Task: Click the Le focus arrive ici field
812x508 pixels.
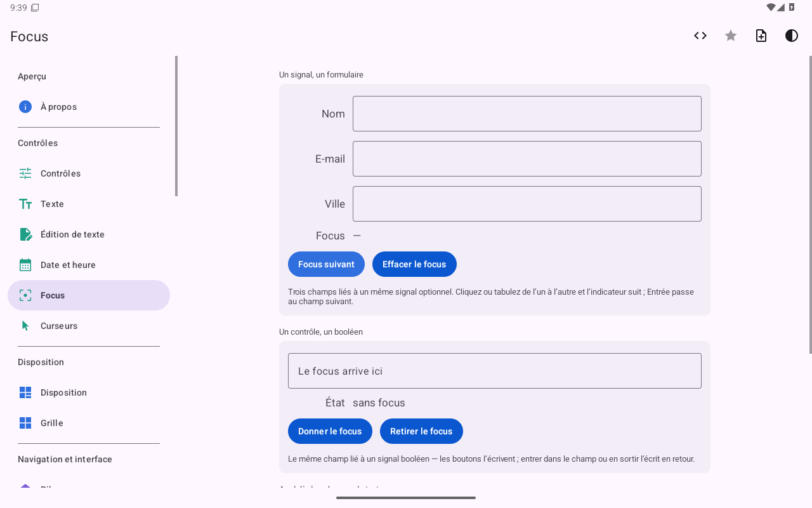Action: [495, 371]
